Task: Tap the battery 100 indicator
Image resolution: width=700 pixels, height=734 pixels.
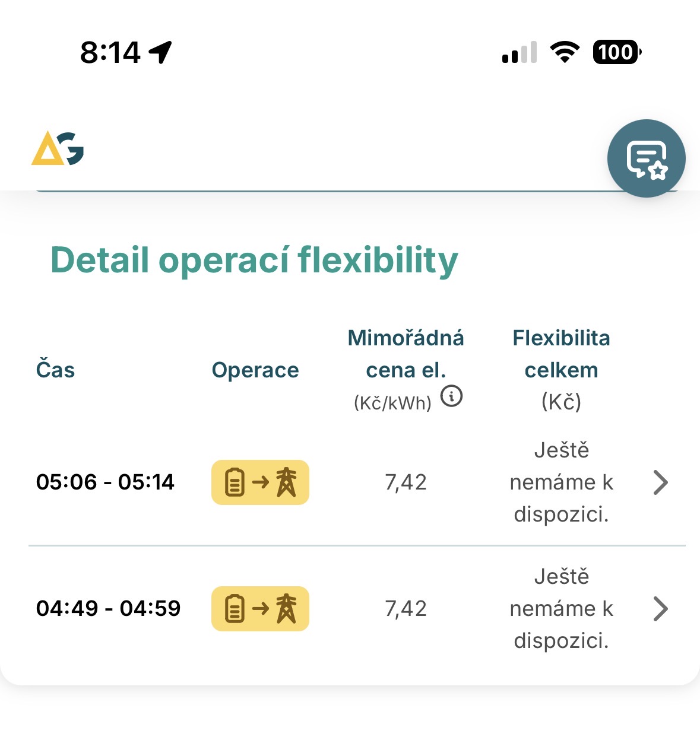Action: 617,52
